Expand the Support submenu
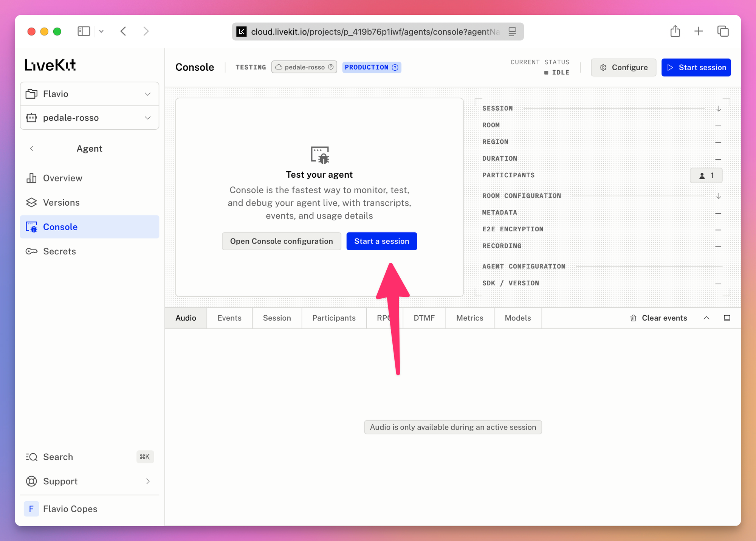Screen dimensions: 756x541 click(148, 481)
